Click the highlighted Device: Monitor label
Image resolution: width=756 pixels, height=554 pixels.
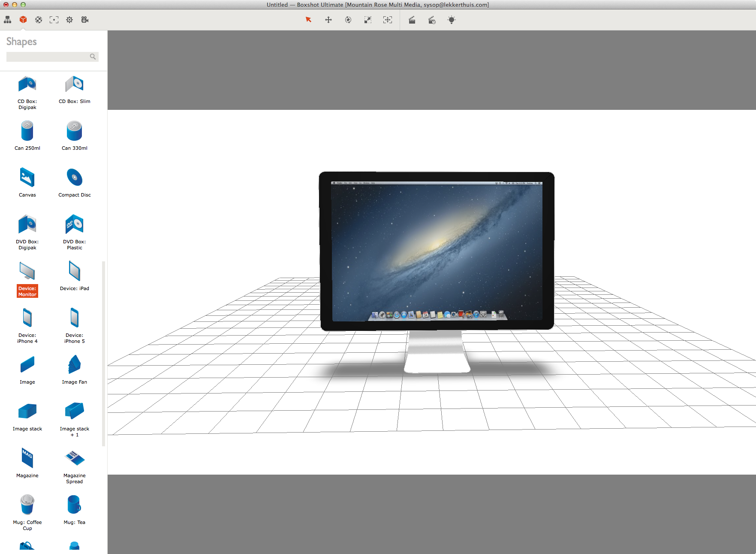tap(27, 291)
